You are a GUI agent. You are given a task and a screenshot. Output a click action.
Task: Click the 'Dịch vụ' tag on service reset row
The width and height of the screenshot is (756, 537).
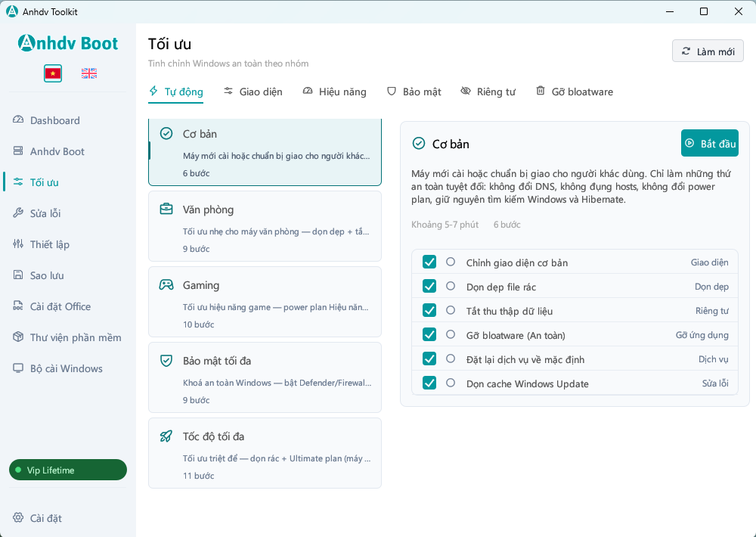713,359
